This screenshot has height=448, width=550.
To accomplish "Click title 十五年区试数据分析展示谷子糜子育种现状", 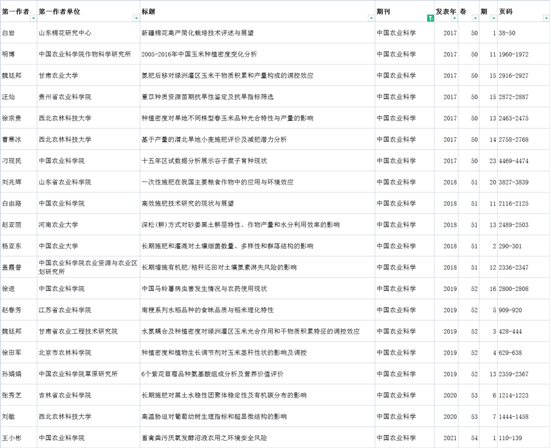I will tap(204, 161).
